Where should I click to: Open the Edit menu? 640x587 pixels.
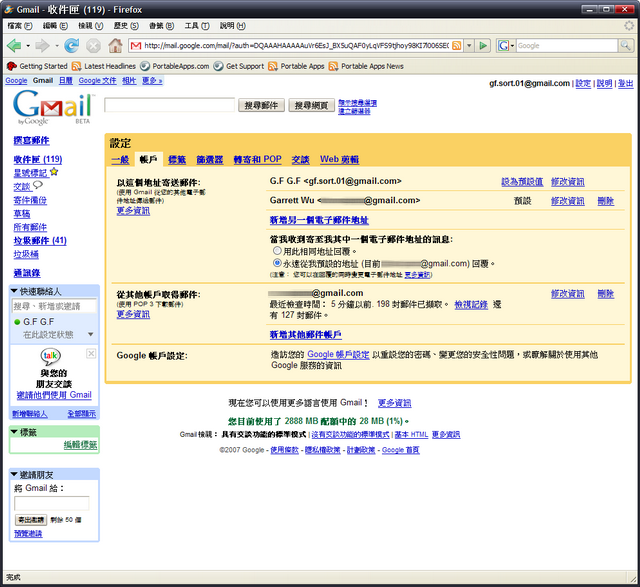[x=55, y=26]
